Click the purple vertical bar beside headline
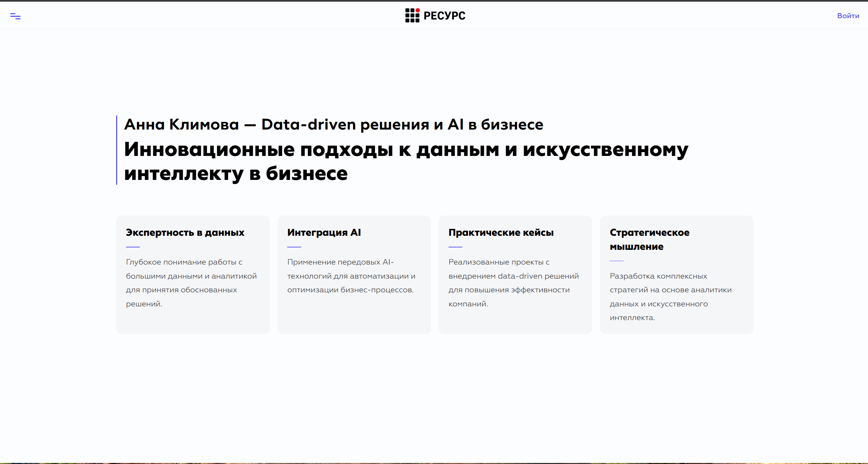The image size is (868, 464). (117, 150)
